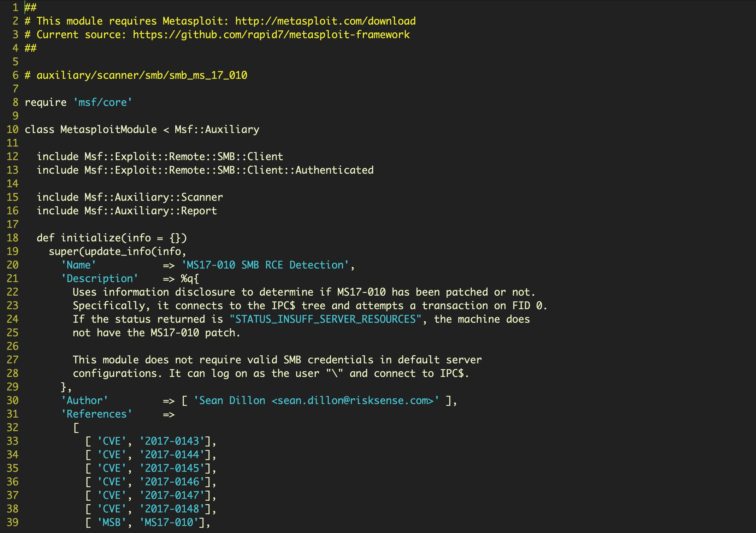756x533 pixels.
Task: Click on the word Authenticated in line 13
Action: point(334,170)
